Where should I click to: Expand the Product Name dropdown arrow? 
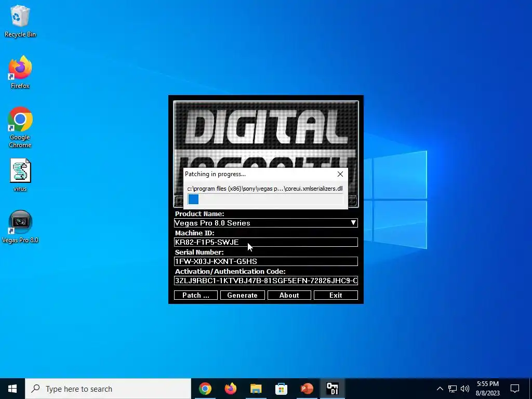(353, 223)
